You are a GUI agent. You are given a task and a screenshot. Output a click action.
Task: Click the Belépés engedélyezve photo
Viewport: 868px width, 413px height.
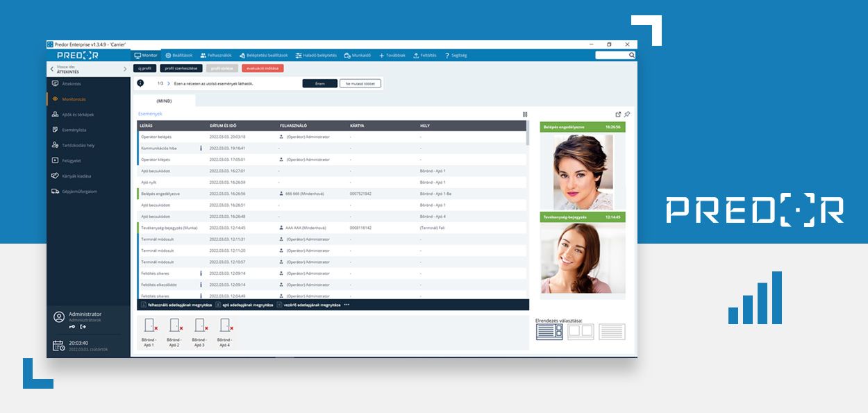[583, 172]
